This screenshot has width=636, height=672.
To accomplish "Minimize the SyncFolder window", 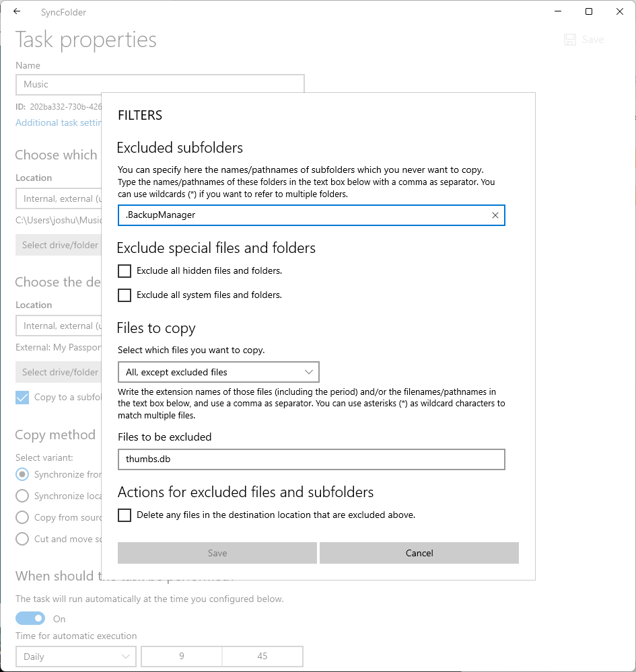I will coord(558,11).
